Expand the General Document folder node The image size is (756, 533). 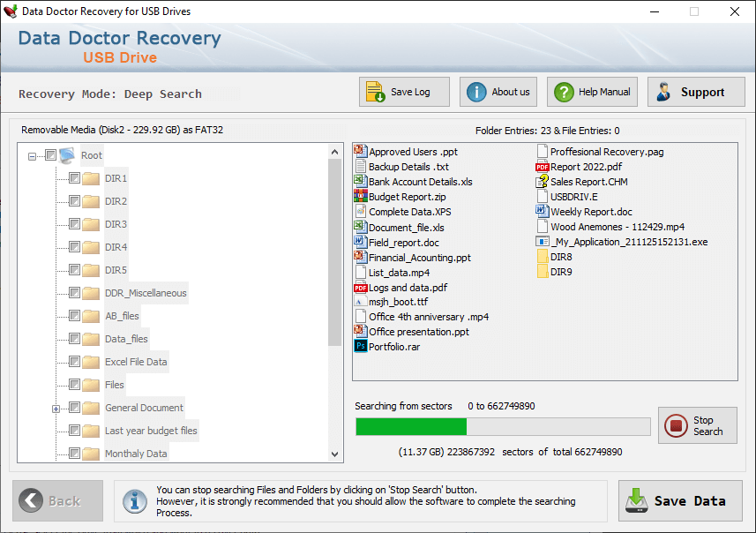(x=56, y=409)
